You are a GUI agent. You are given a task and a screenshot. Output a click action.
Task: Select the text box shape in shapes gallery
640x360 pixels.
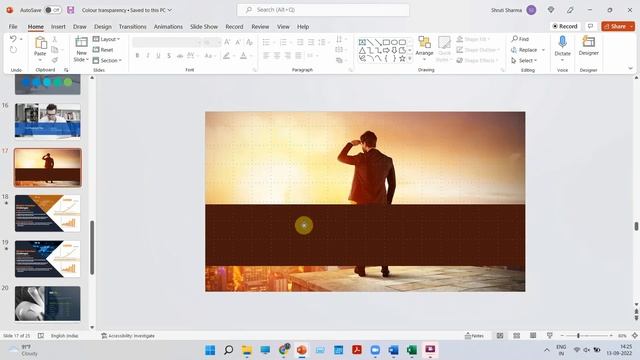point(362,42)
